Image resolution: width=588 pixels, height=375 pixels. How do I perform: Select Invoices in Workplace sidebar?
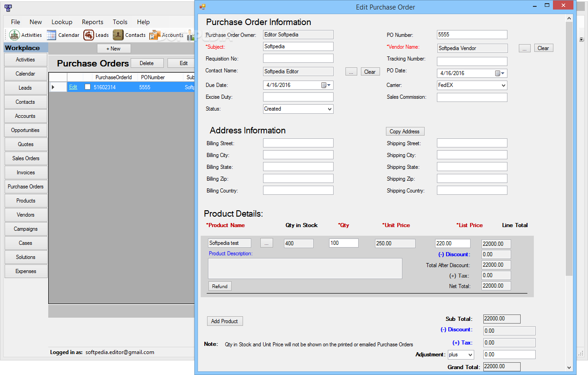25,172
